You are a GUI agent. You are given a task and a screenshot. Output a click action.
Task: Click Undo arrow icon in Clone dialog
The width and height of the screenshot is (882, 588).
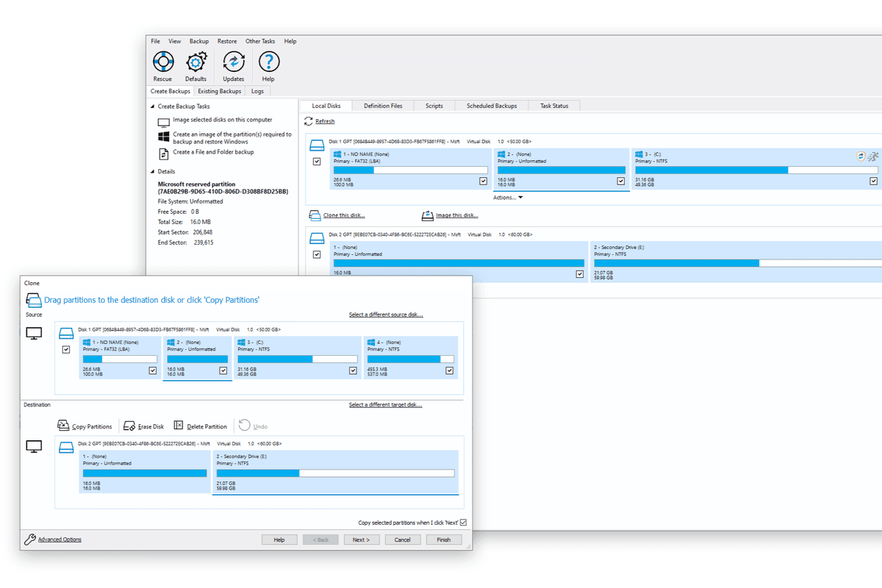(245, 426)
